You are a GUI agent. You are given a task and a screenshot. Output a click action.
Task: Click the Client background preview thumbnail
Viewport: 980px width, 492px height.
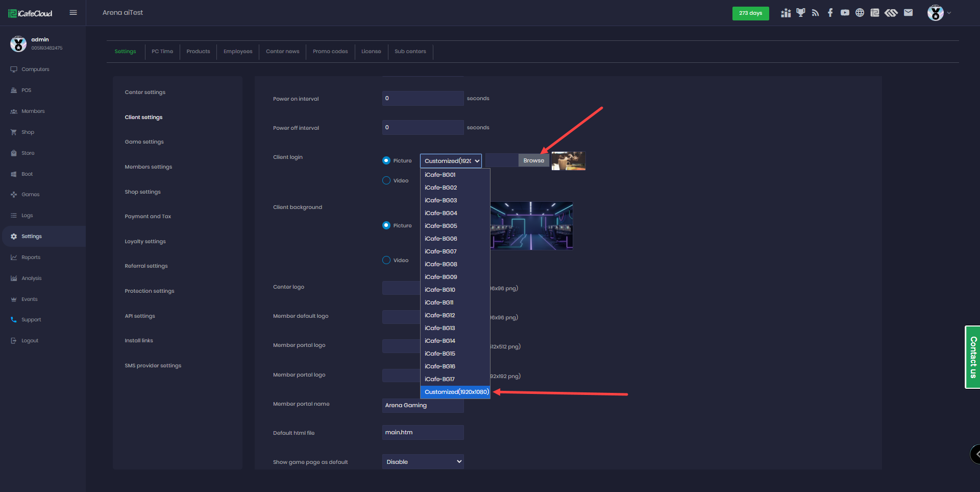(531, 226)
